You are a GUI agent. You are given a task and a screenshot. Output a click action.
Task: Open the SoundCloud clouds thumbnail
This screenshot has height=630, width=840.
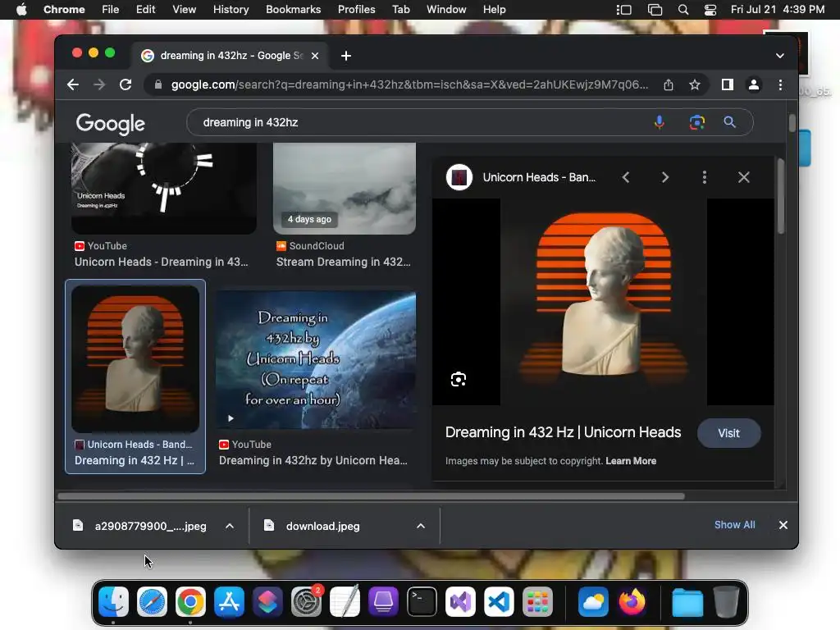click(345, 188)
